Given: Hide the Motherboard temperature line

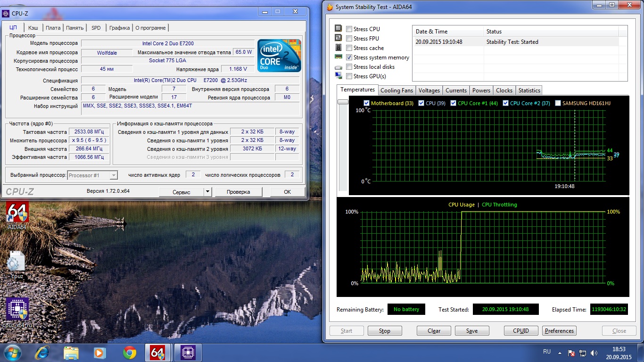Looking at the screenshot, I should pyautogui.click(x=367, y=103).
